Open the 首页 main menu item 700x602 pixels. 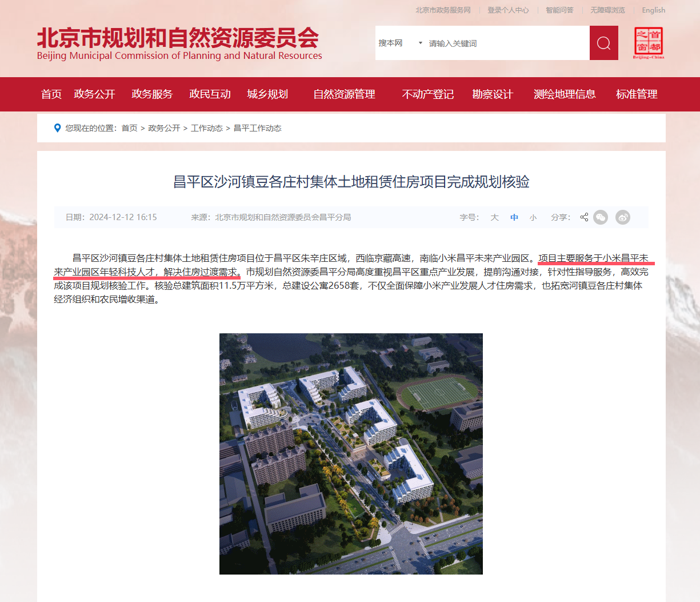[x=51, y=94]
